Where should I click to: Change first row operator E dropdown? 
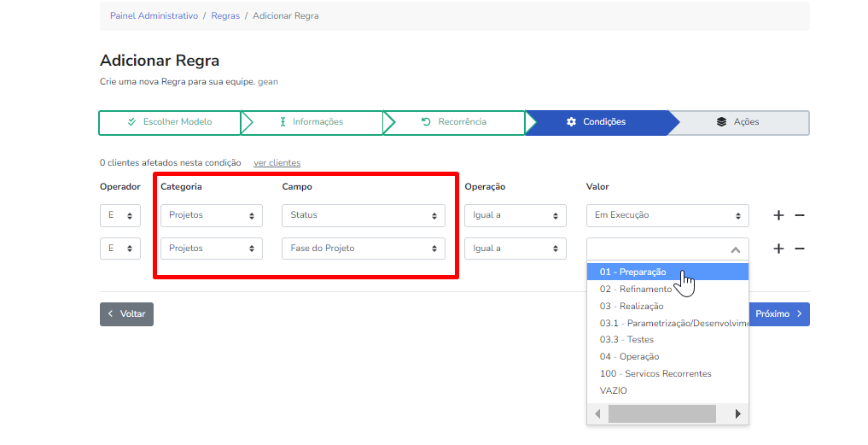click(119, 215)
